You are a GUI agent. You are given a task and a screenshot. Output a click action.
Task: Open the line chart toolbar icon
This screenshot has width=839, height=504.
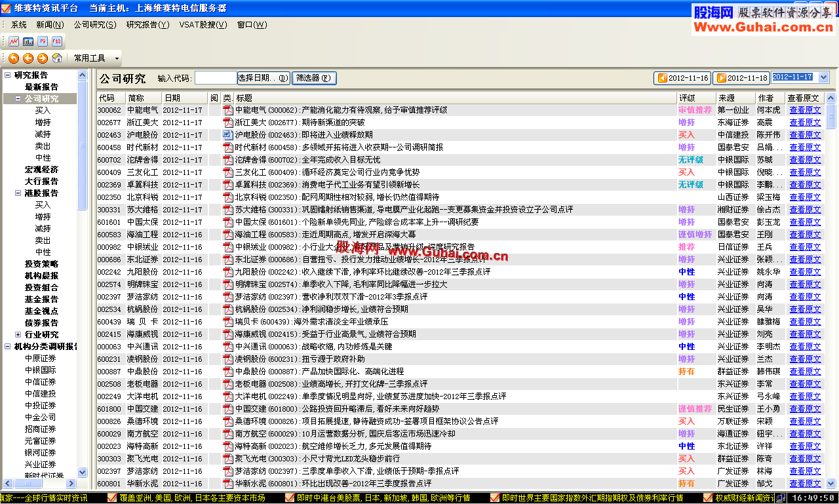[x=14, y=41]
